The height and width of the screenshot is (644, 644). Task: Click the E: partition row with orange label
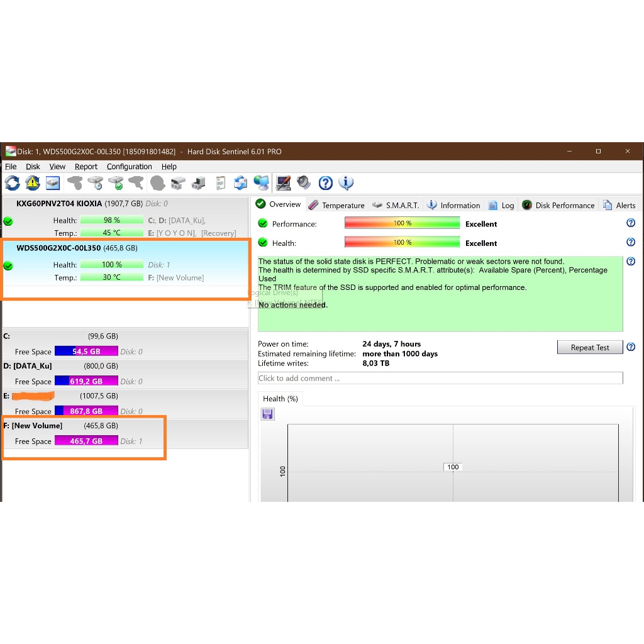[126, 404]
